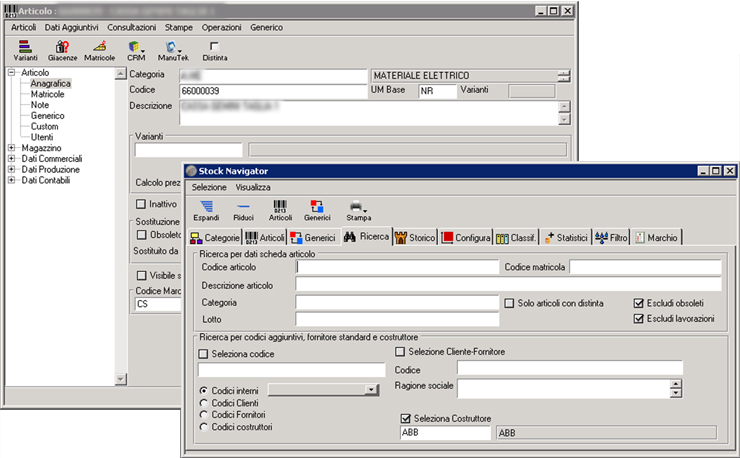Open Giacenze stock tool in Articolo window
Screen dimensions: 740x458
[x=62, y=51]
